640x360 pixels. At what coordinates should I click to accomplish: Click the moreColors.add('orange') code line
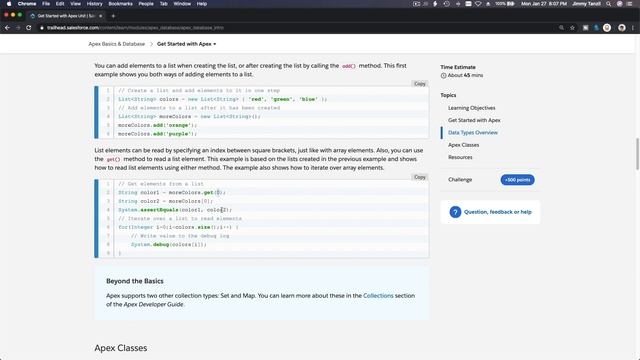[x=158, y=125]
